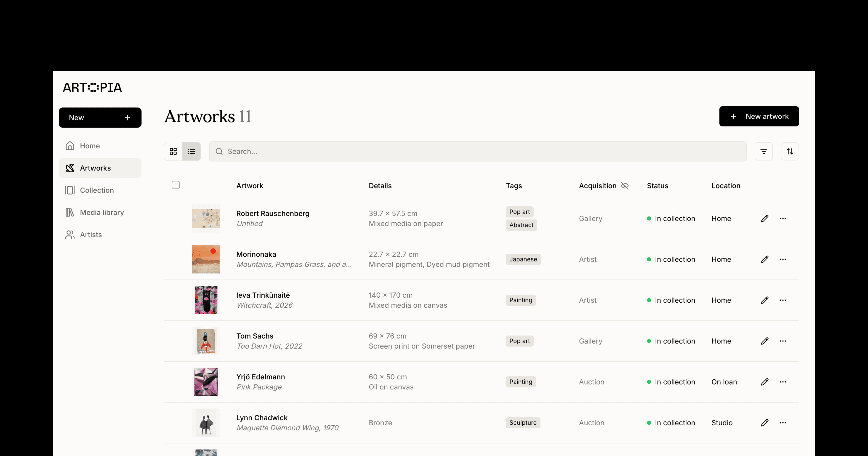Click the New artwork button

(759, 116)
